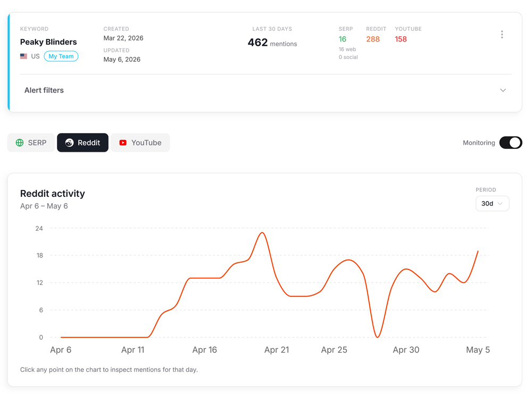This screenshot has height=399, width=532.
Task: Toggle the Monitoring switch off
Action: (511, 143)
